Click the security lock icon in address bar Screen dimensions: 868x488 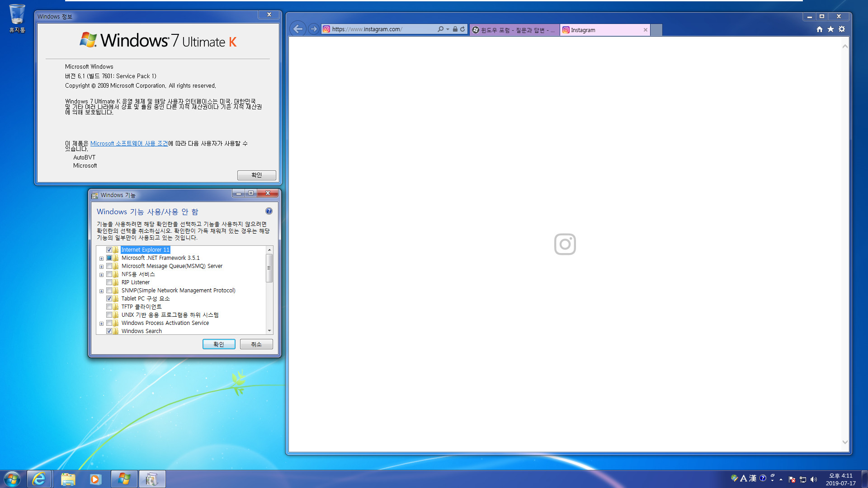click(x=455, y=29)
